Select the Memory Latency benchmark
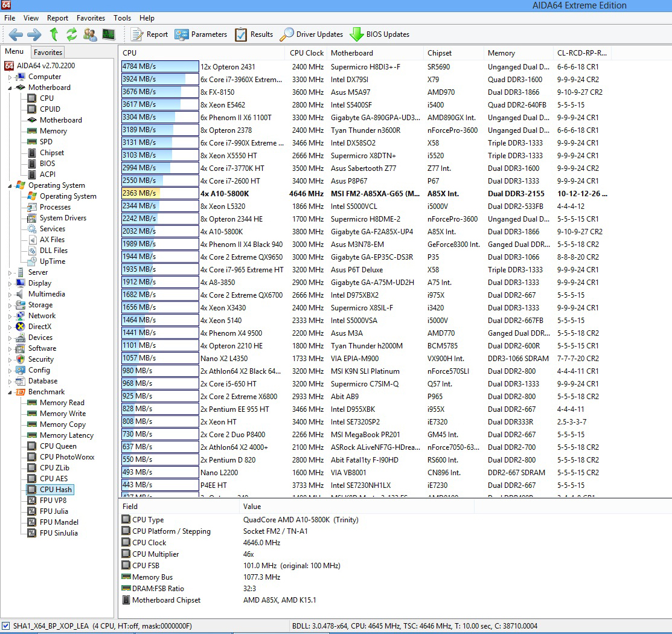 [66, 435]
